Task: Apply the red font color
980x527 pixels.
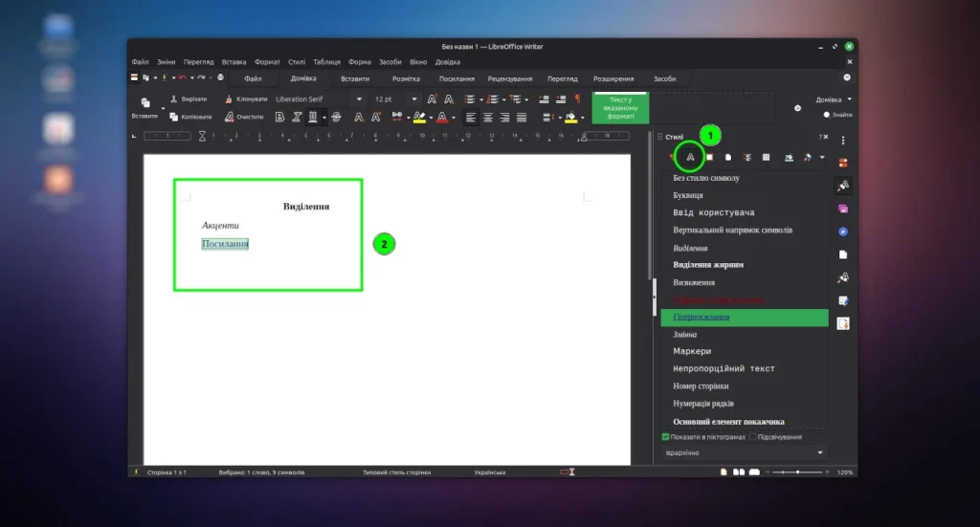Action: [442, 117]
